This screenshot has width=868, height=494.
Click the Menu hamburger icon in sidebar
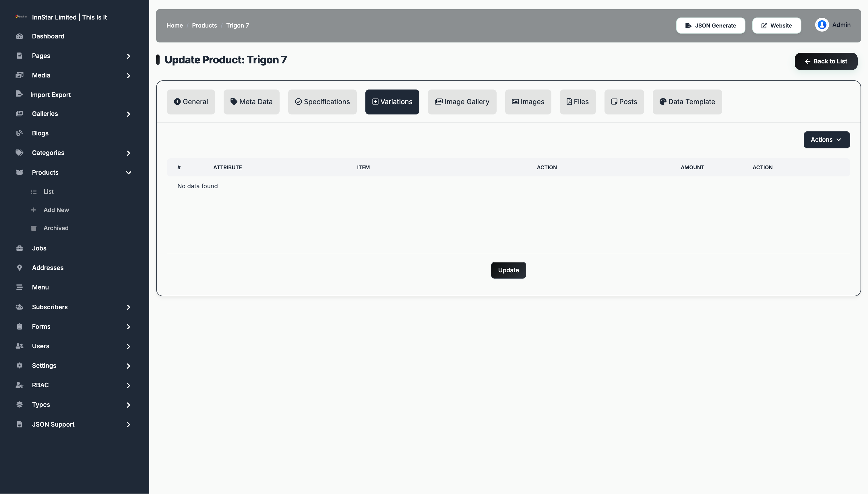tap(19, 287)
